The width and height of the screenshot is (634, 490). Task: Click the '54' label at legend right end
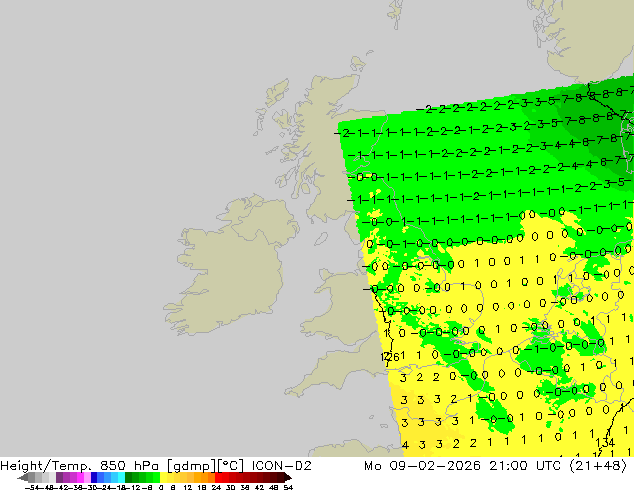(x=288, y=487)
